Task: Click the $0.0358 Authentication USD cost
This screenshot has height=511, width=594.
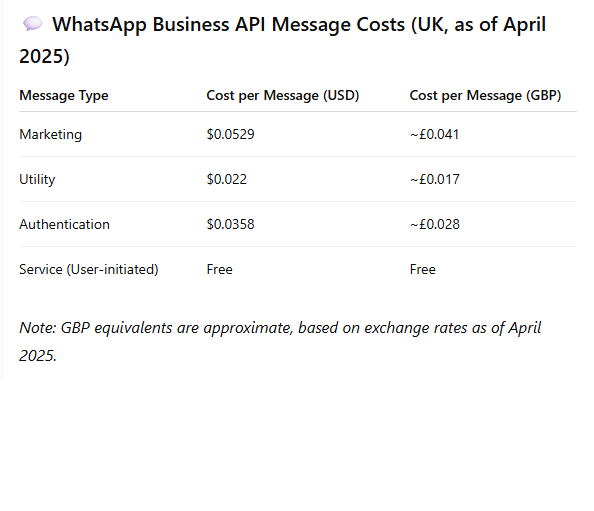Action: 230,224
